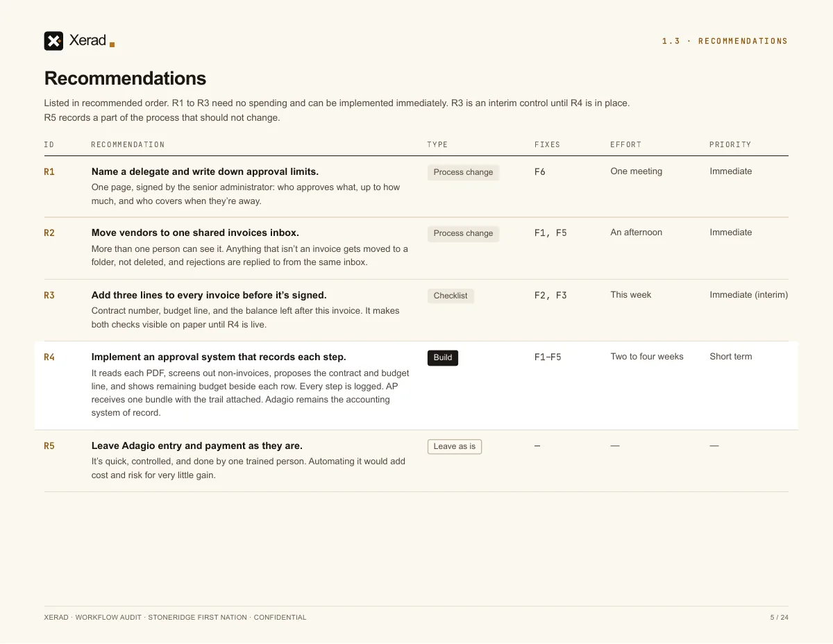This screenshot has width=833, height=644.
Task: Click the R4 row identifier
Action: (x=49, y=357)
